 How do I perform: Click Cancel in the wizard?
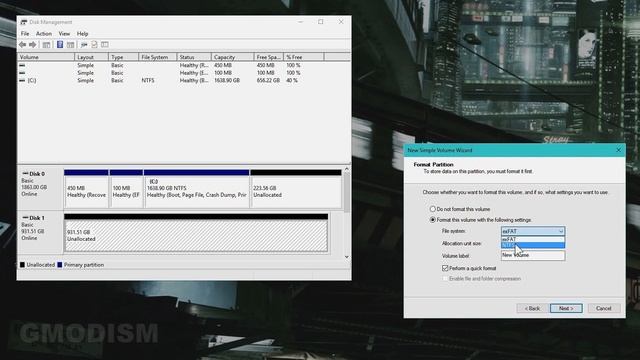click(603, 308)
